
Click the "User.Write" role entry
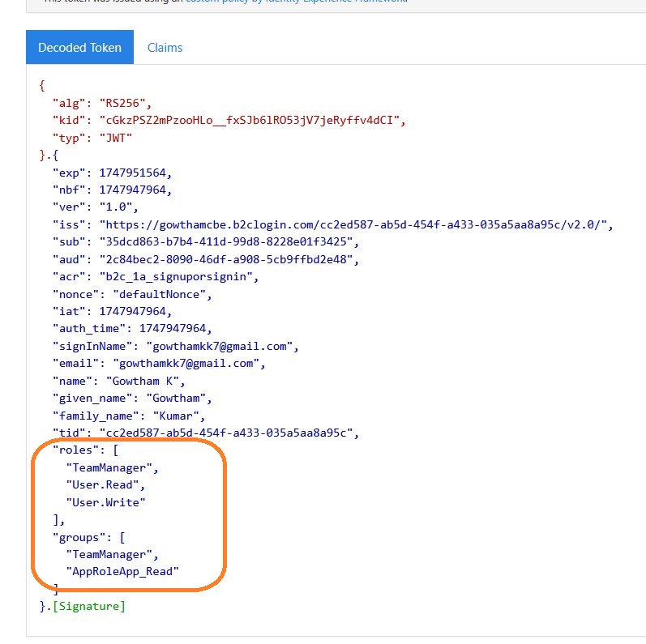coord(106,502)
